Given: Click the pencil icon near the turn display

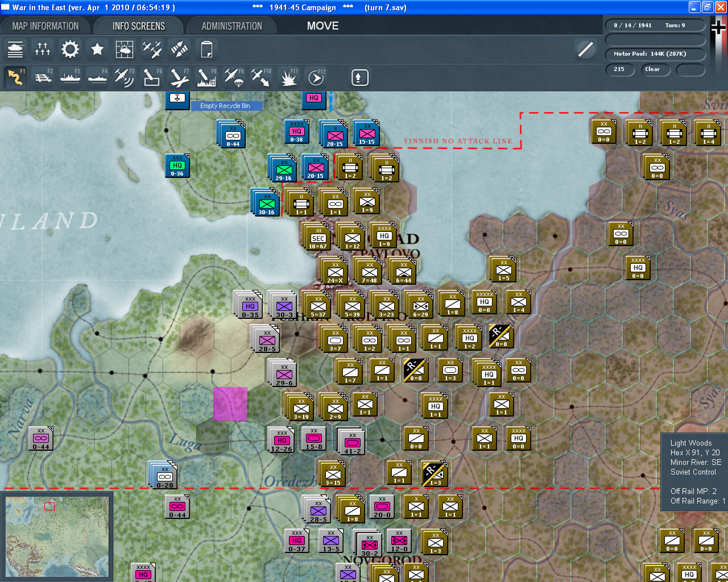Looking at the screenshot, I should coord(585,49).
